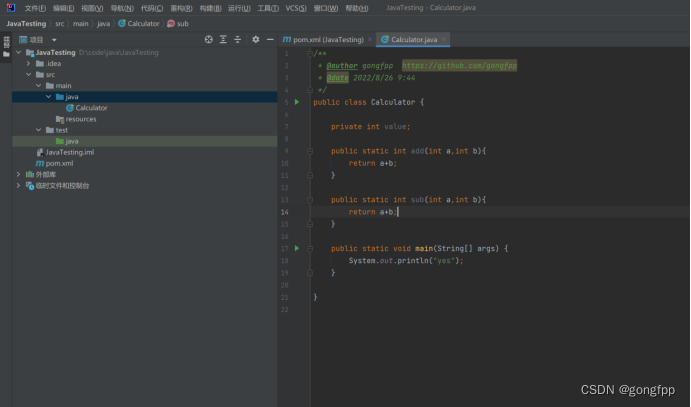Screen dimensions: 691x407
Task: Click the IntelliJ IDEA logo icon
Action: tap(11, 7)
